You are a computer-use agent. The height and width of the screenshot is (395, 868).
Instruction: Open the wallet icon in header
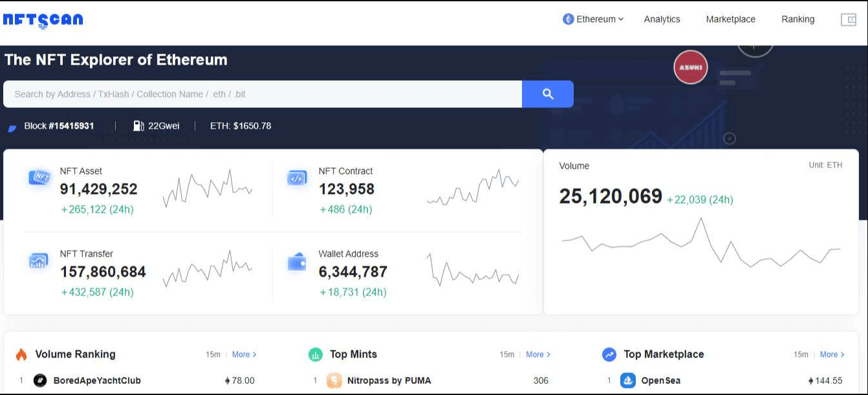848,19
